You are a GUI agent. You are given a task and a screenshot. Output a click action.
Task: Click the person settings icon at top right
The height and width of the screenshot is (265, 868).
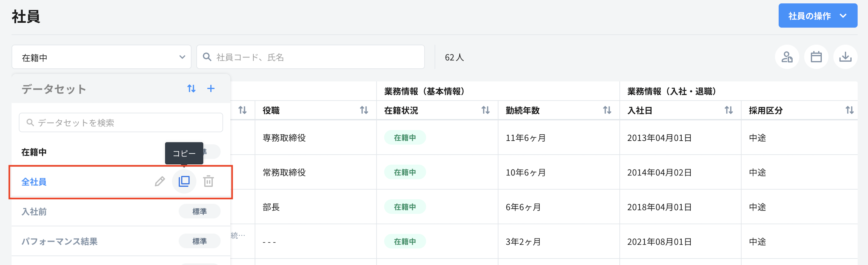pos(787,57)
